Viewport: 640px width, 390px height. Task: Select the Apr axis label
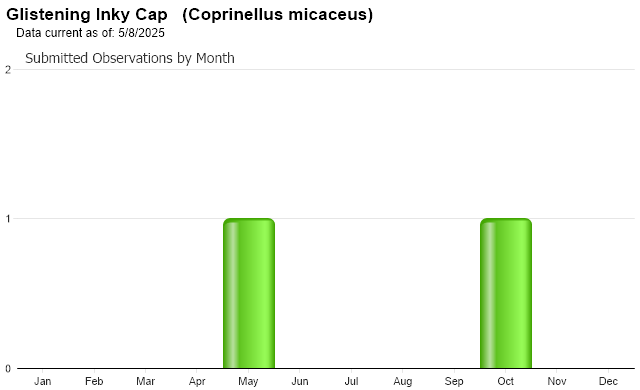(x=197, y=381)
